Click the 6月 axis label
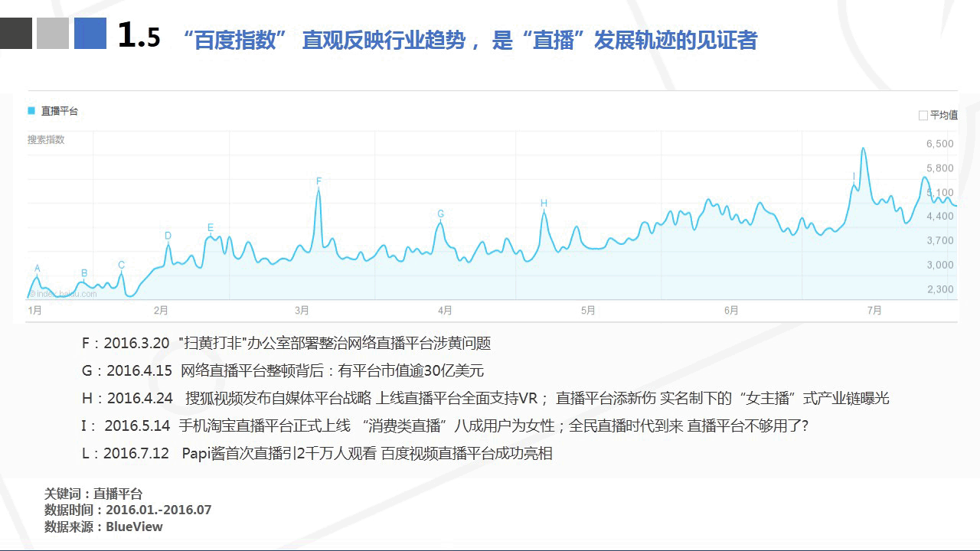The height and width of the screenshot is (551, 980). pyautogui.click(x=731, y=311)
